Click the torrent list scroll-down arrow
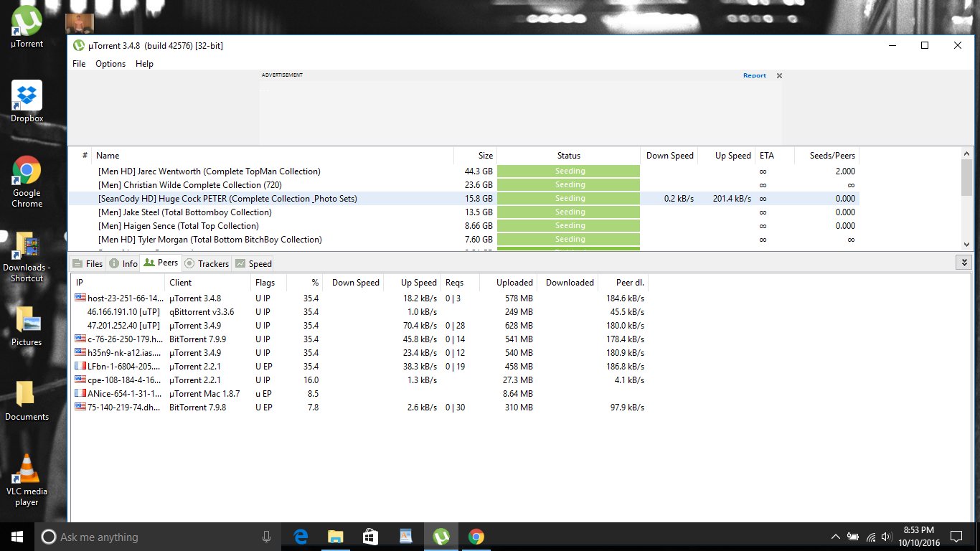The image size is (980, 551). (966, 244)
